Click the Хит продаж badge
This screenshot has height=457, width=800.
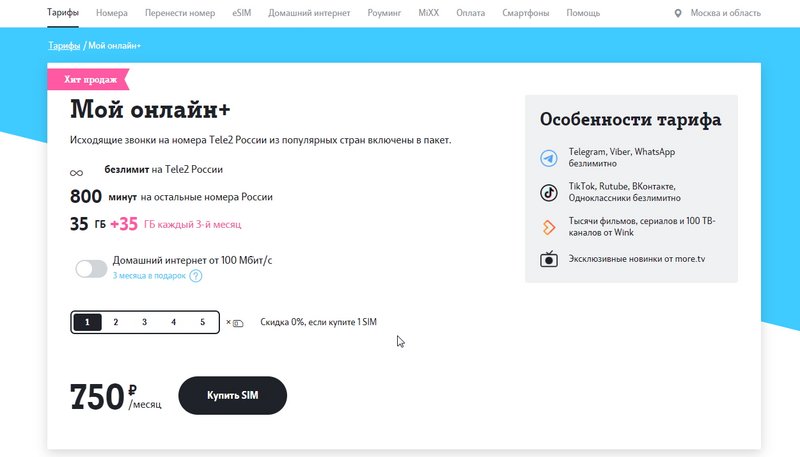(89, 80)
